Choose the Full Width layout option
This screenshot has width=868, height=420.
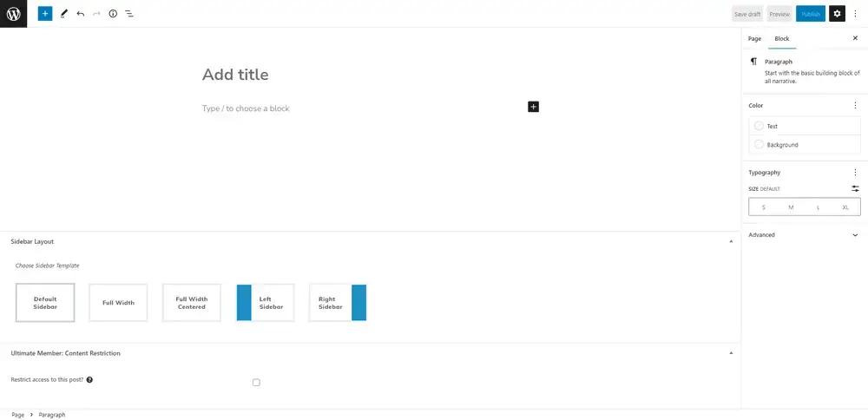coord(118,303)
